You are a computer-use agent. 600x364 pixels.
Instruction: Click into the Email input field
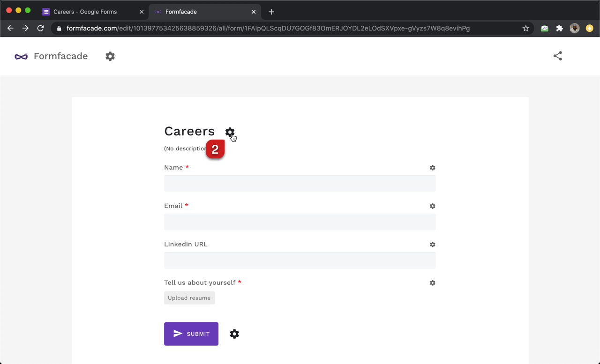(300, 222)
